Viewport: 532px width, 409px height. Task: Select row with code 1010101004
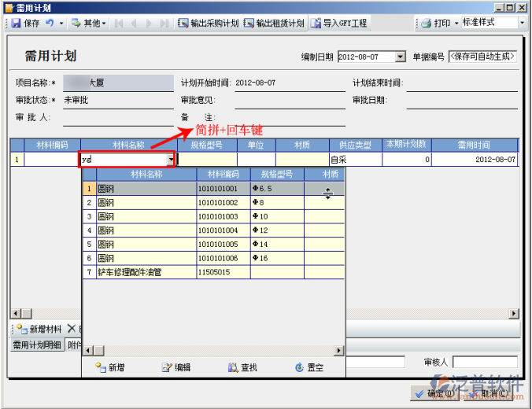pyautogui.click(x=214, y=230)
